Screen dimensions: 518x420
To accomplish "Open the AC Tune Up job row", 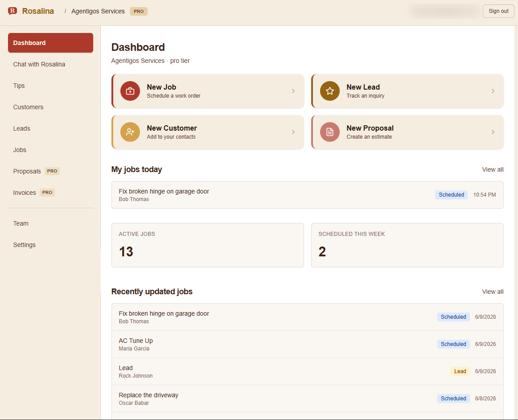I will (307, 344).
